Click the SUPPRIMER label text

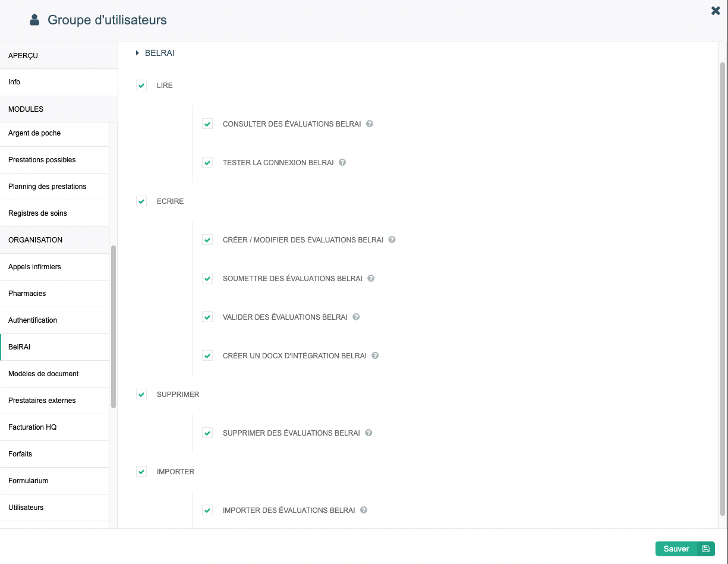tap(178, 395)
